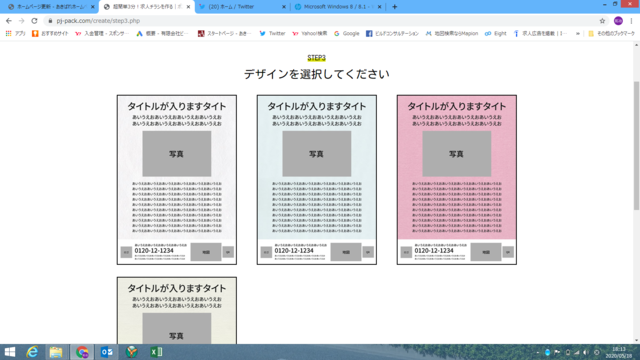640x360 pixels.
Task: Expand the hidden bookmarks overflow chevron
Action: click(578, 33)
